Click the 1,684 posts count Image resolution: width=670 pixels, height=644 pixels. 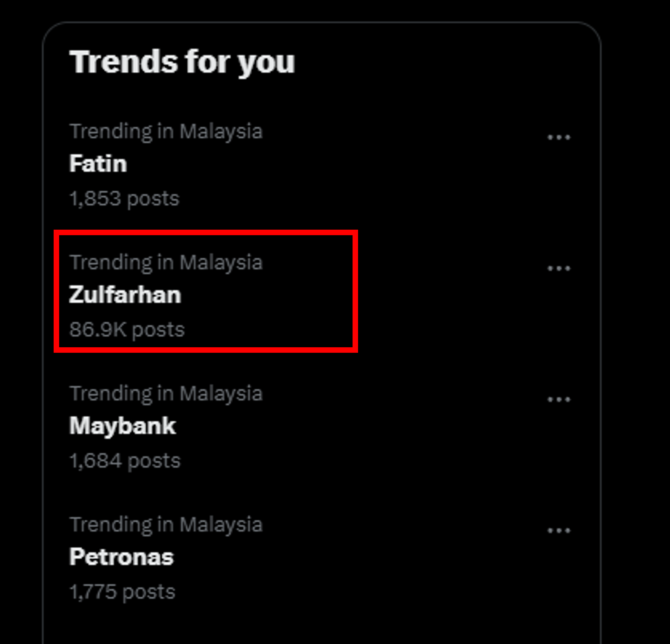[125, 461]
